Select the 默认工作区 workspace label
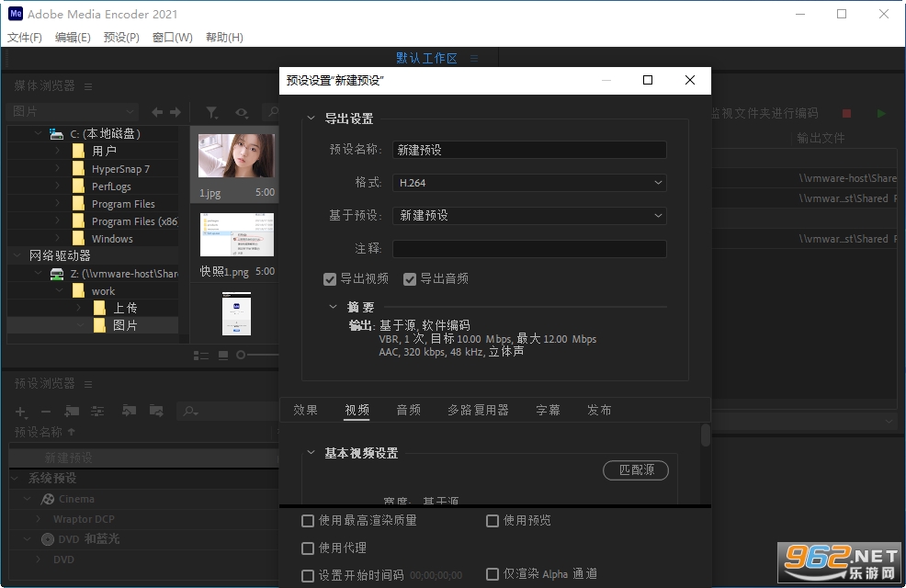The width and height of the screenshot is (906, 588). click(x=426, y=58)
